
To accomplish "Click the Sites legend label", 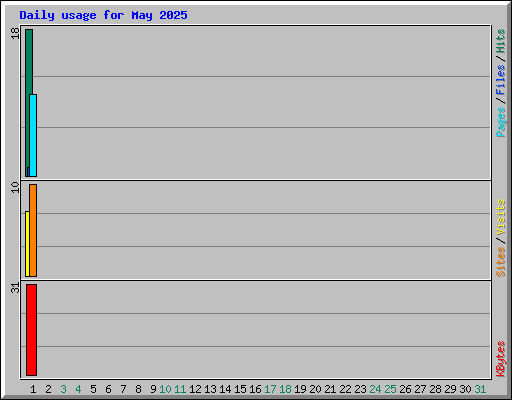I will [x=500, y=262].
